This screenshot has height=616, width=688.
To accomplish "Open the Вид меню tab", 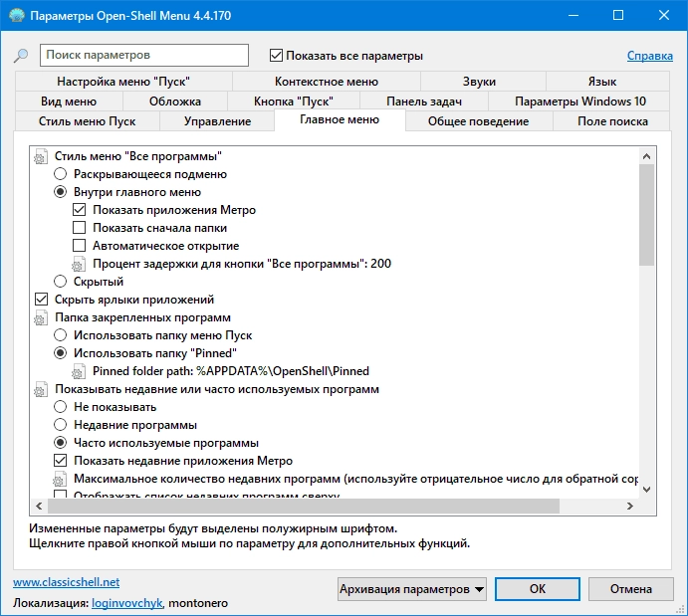I will pyautogui.click(x=69, y=102).
